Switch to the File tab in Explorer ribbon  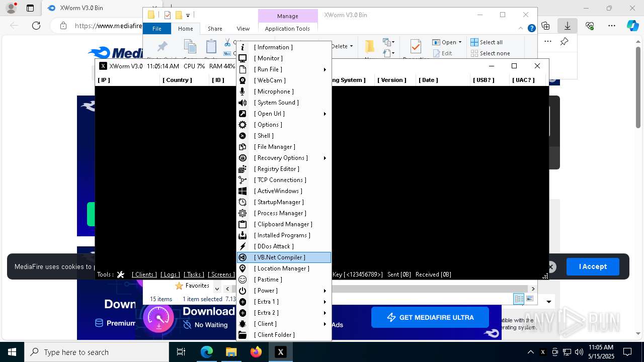pyautogui.click(x=157, y=29)
